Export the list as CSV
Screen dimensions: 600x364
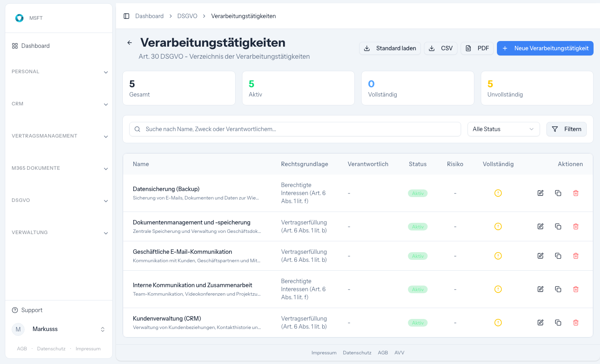(x=441, y=48)
